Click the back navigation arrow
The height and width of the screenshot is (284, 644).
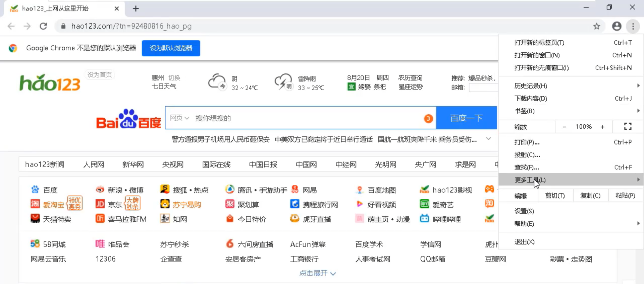pyautogui.click(x=11, y=26)
